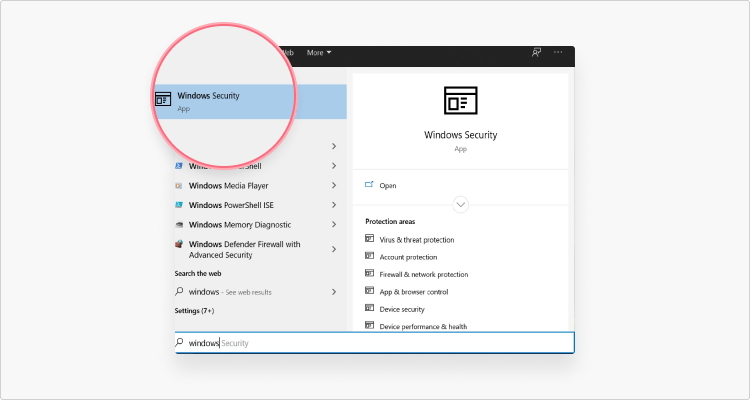Expand the chevron for Windows Defender Firewall with Advanced Security
The width and height of the screenshot is (750, 400).
(x=334, y=249)
